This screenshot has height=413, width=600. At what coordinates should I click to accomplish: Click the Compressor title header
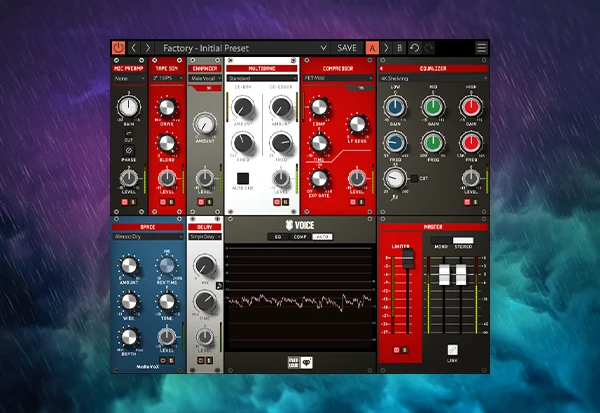point(338,69)
